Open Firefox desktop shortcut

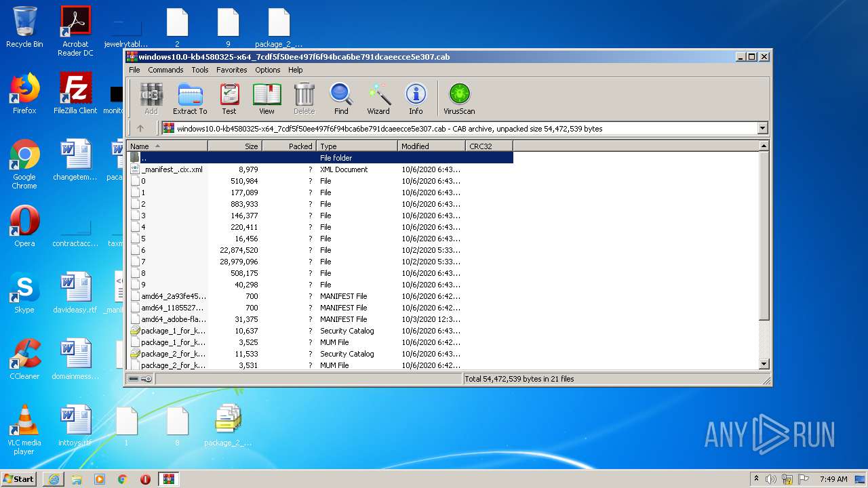24,94
